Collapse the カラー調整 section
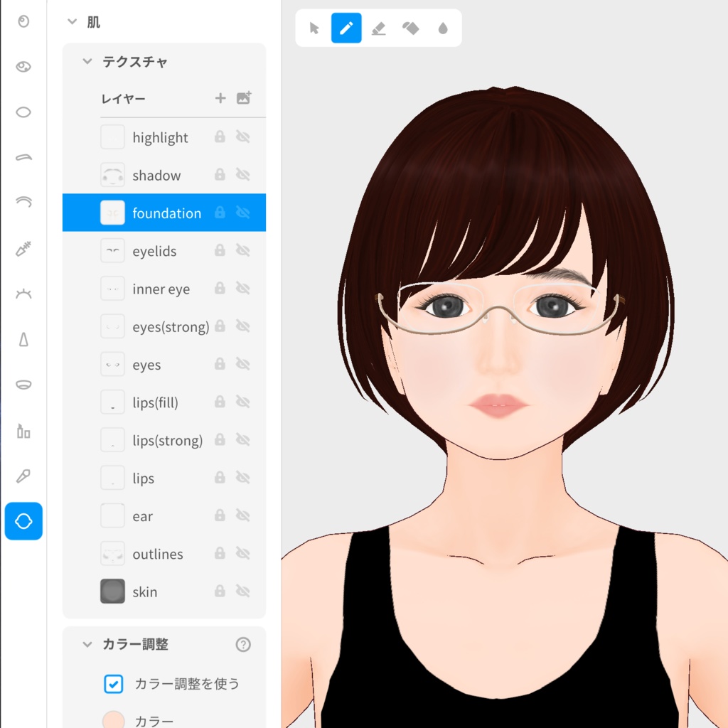Screen dimensions: 728x728 (87, 644)
